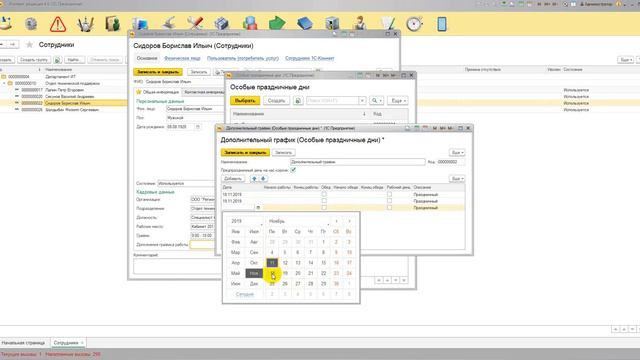Open Пользователь (потребитель услуг) tab
This screenshot has width=640, height=360.
click(243, 58)
